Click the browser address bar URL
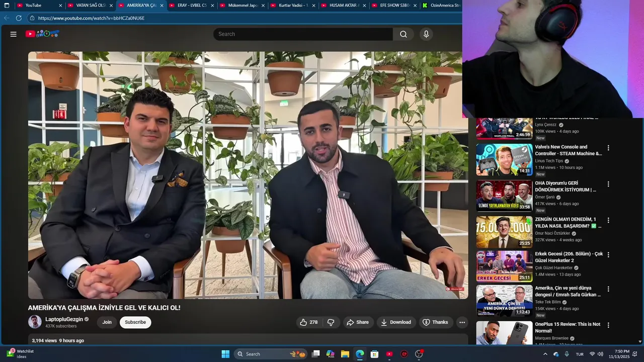Image resolution: width=644 pixels, height=362 pixels. click(x=91, y=18)
